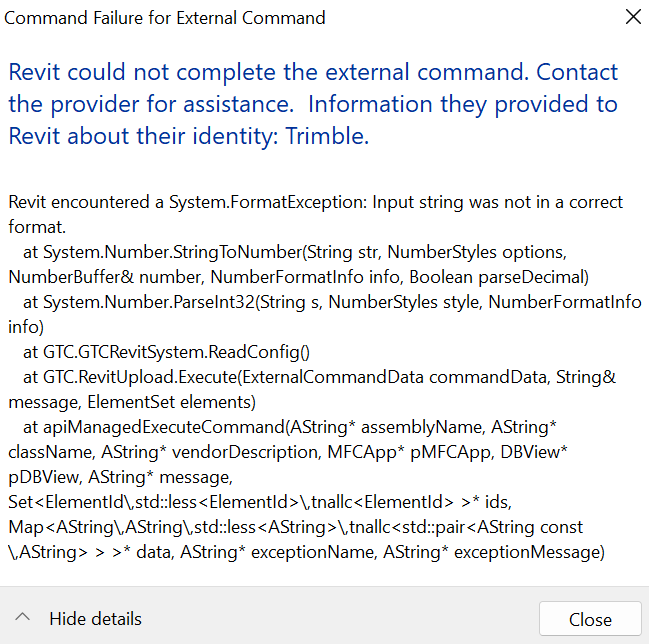Click the "System.Number.ParseInt32" stack trace line
The width and height of the screenshot is (649, 644).
point(201,299)
